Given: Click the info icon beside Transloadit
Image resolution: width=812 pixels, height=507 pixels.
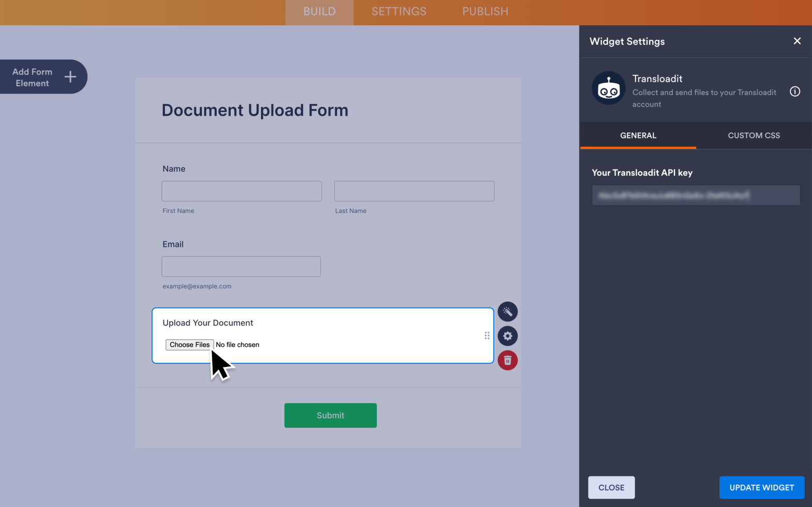Looking at the screenshot, I should [x=794, y=91].
